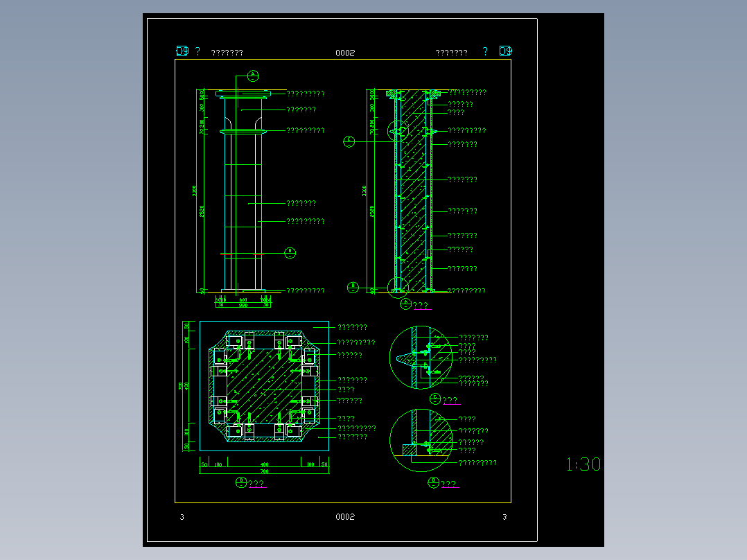Click the hatched column section drawing
The height and width of the screenshot is (560, 747).
coord(413,191)
